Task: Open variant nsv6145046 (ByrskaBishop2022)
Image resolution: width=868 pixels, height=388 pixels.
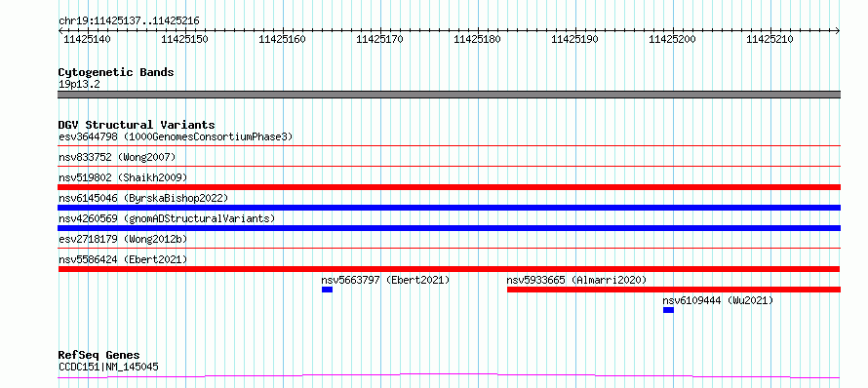Action: click(142, 198)
